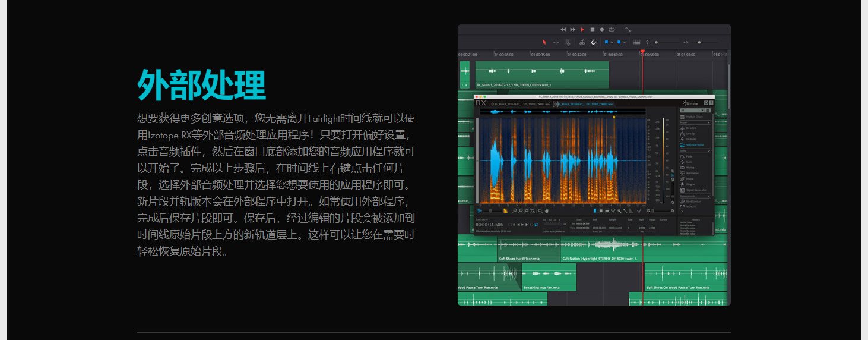The width and height of the screenshot is (868, 340).
Task: Click the rewind button
Action: click(x=563, y=29)
